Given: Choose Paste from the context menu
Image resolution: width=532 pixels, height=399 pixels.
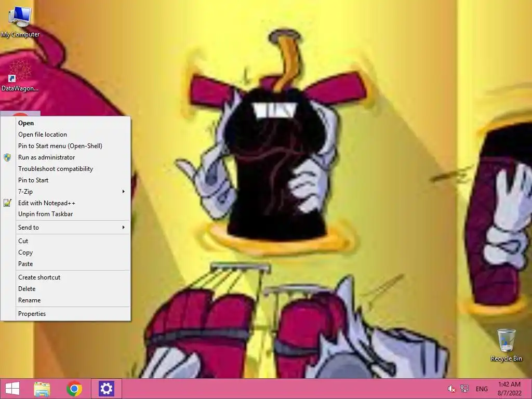Looking at the screenshot, I should tap(65, 263).
